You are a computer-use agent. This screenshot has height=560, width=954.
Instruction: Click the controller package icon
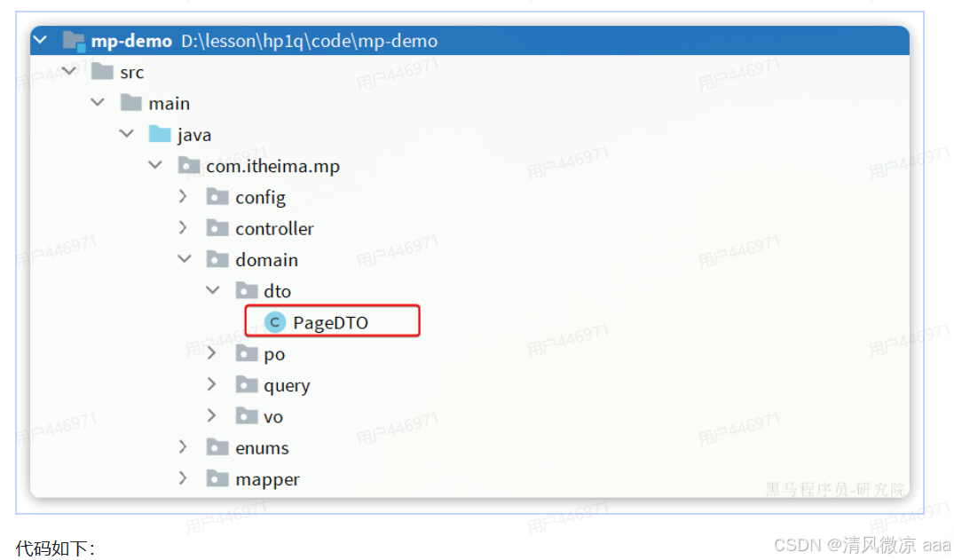point(217,228)
